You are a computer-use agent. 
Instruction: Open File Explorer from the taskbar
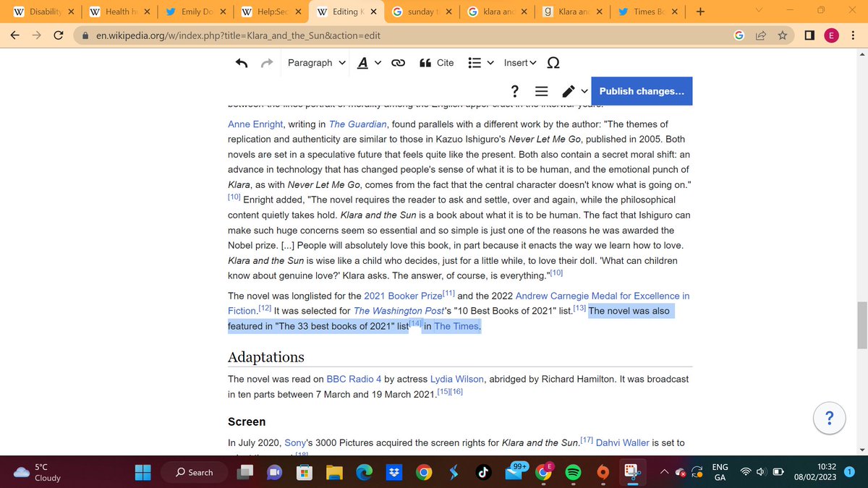[x=335, y=472]
